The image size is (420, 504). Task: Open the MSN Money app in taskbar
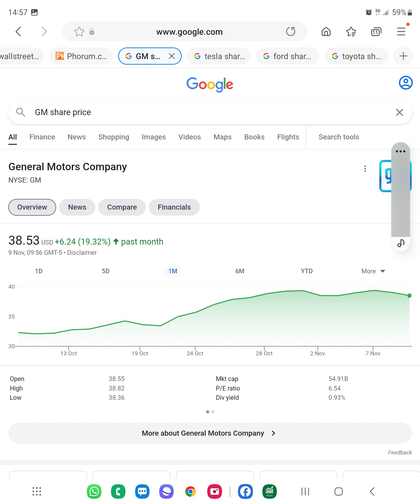(269, 491)
